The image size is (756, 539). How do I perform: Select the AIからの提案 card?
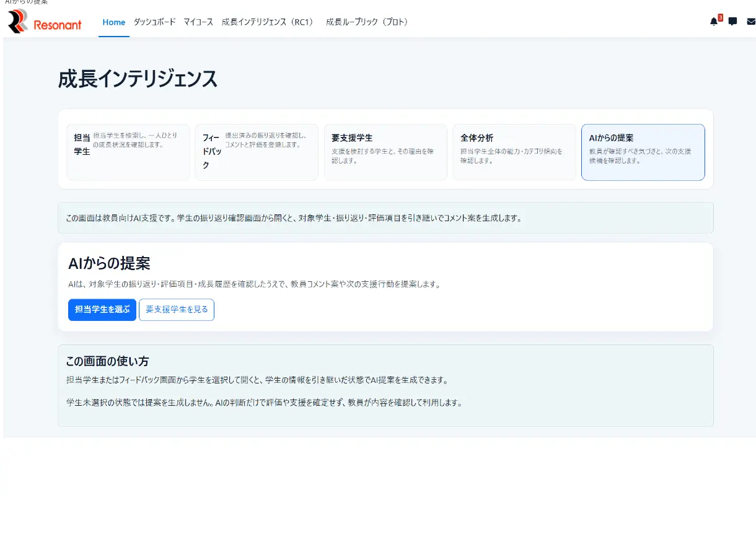click(x=643, y=152)
